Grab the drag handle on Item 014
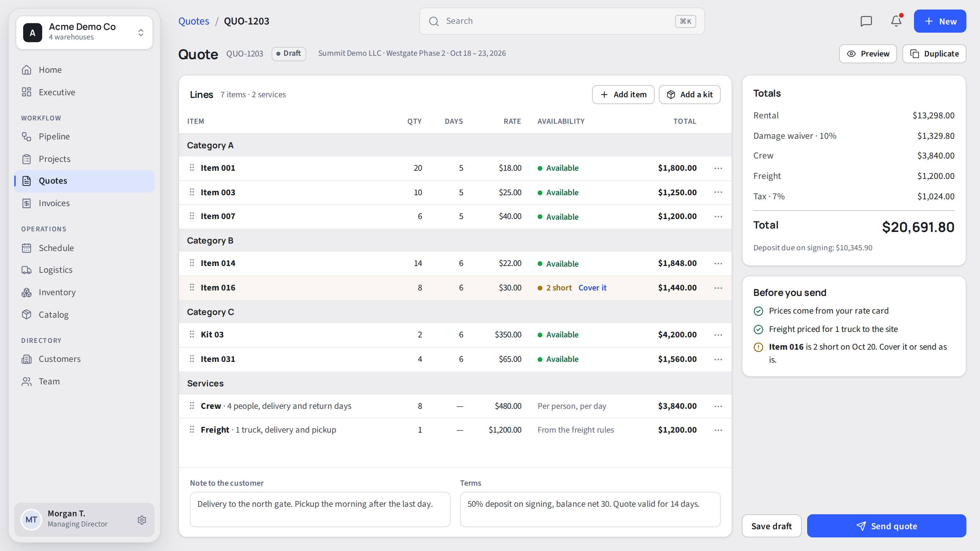This screenshot has width=980, height=551. coord(192,263)
